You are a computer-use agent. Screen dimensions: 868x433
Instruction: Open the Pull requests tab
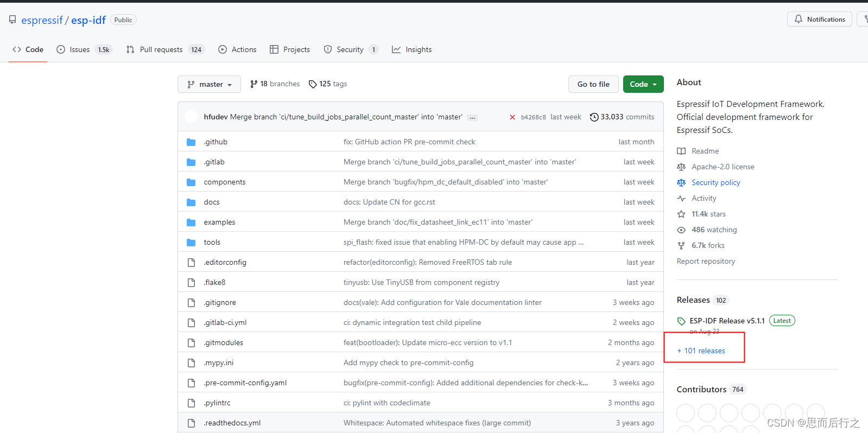click(165, 49)
